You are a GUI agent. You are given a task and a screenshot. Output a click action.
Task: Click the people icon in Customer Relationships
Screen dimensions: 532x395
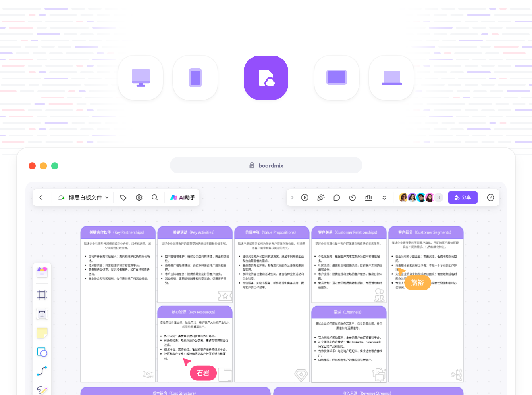tap(380, 295)
